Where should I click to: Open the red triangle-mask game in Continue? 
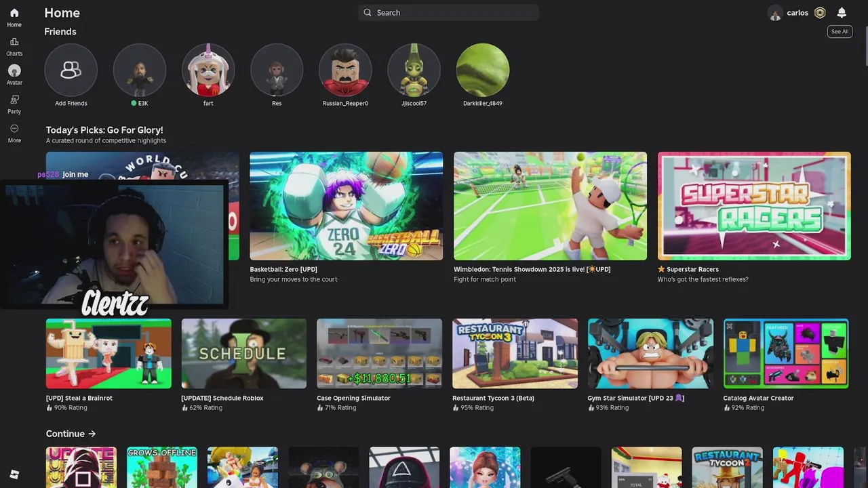(x=404, y=467)
